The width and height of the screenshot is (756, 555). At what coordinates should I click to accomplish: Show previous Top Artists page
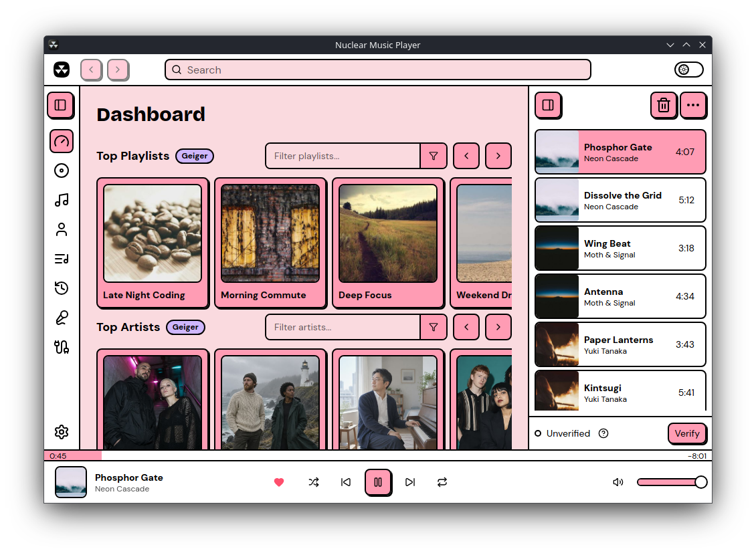(466, 327)
